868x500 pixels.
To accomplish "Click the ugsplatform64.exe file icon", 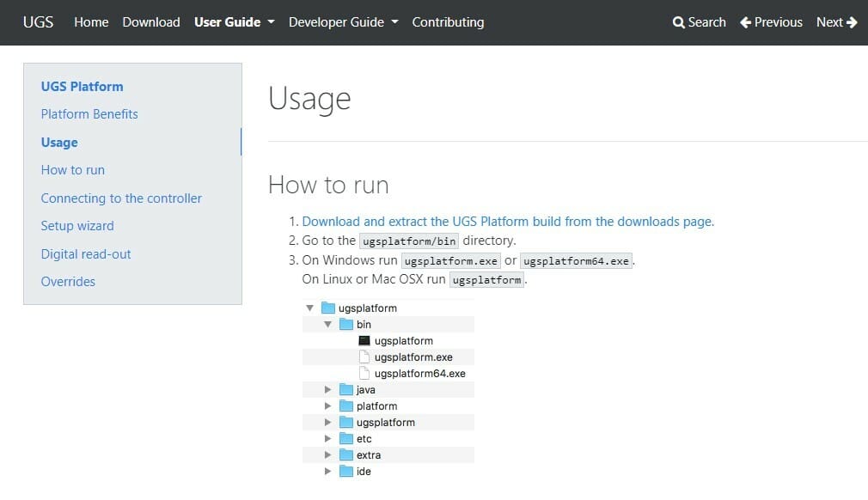I will pyautogui.click(x=364, y=373).
